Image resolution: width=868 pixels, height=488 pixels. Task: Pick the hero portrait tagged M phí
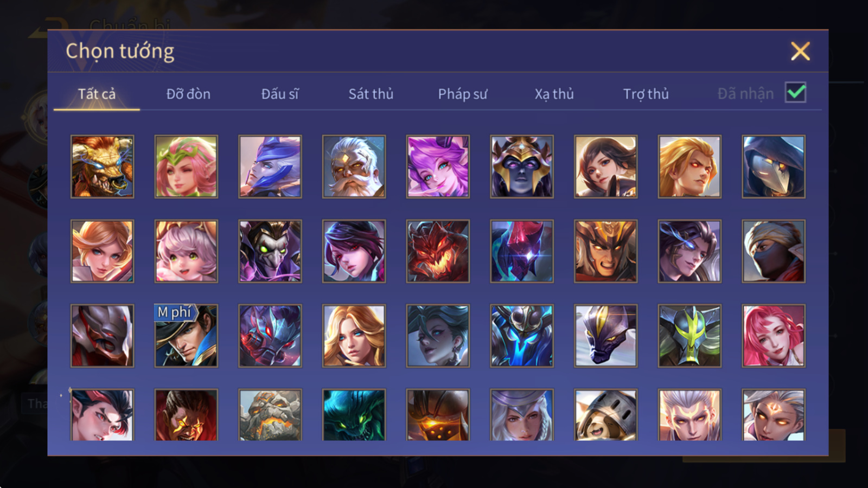tap(186, 336)
